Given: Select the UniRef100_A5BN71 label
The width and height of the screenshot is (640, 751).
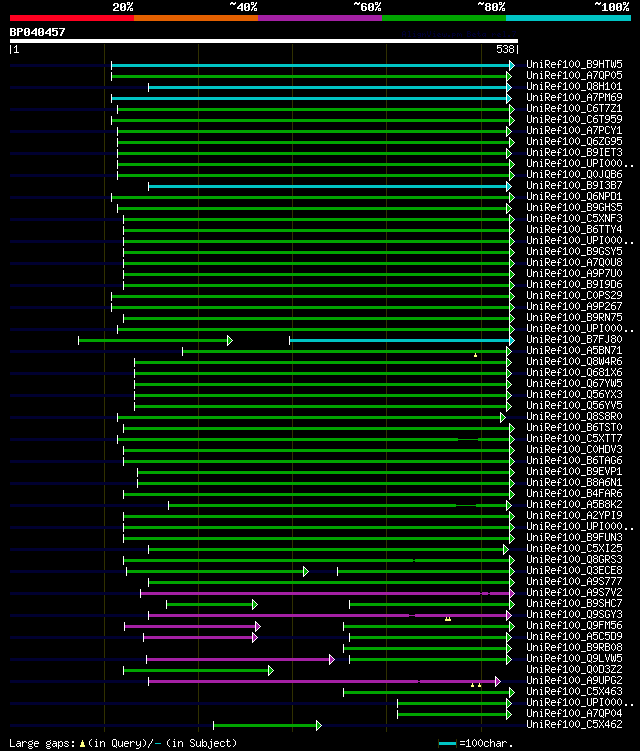Looking at the screenshot, I should point(574,351).
